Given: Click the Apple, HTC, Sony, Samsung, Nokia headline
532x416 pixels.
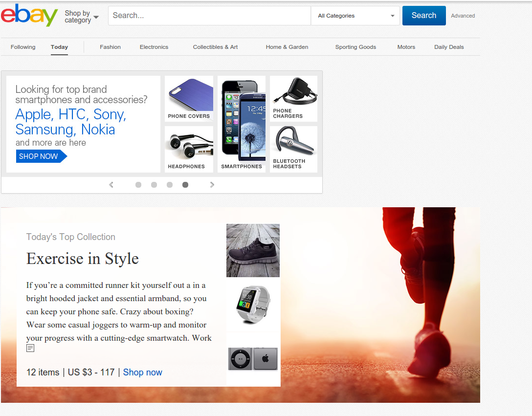Looking at the screenshot, I should click(x=70, y=122).
